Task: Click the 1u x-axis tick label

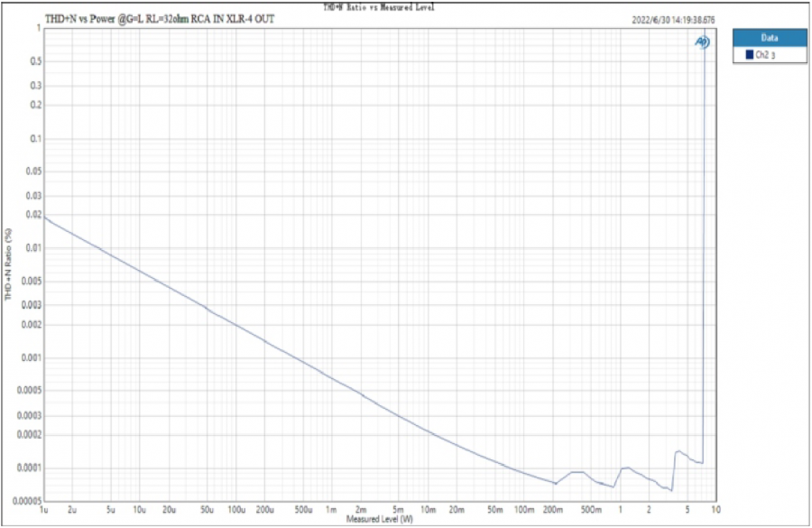Action: (x=44, y=510)
